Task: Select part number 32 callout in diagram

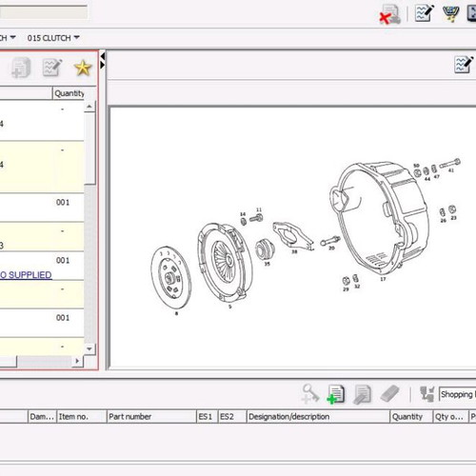Action: tap(357, 287)
